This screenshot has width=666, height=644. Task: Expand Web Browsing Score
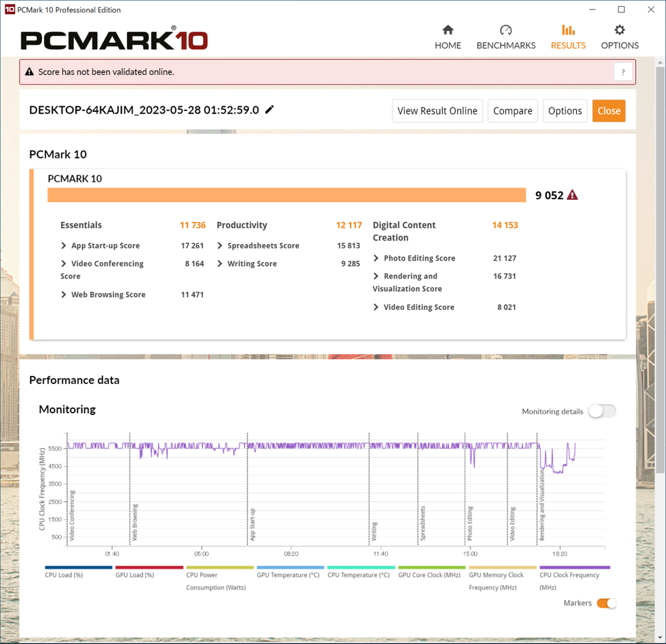point(64,295)
